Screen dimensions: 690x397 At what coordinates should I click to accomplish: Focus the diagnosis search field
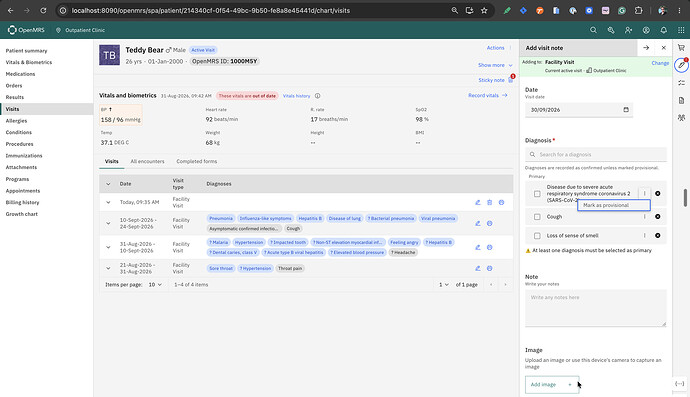coord(596,154)
